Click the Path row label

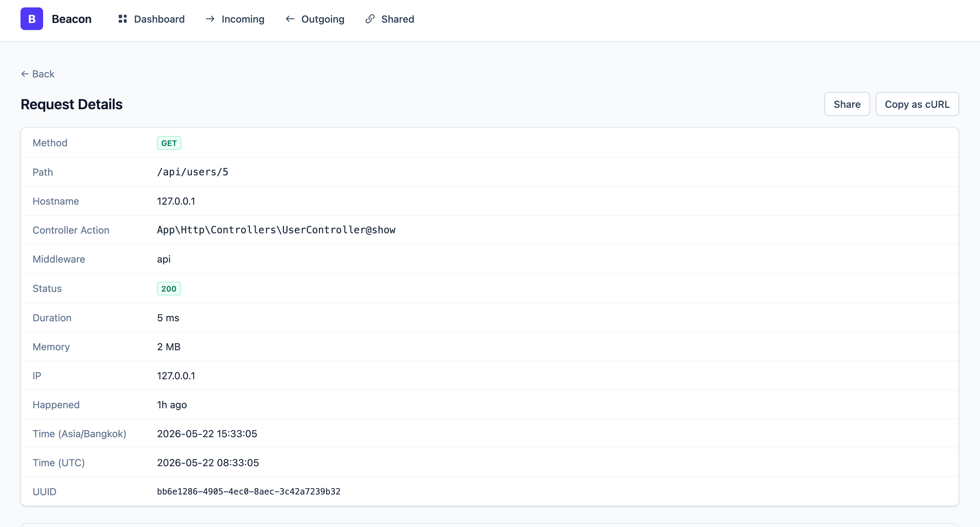click(x=43, y=172)
